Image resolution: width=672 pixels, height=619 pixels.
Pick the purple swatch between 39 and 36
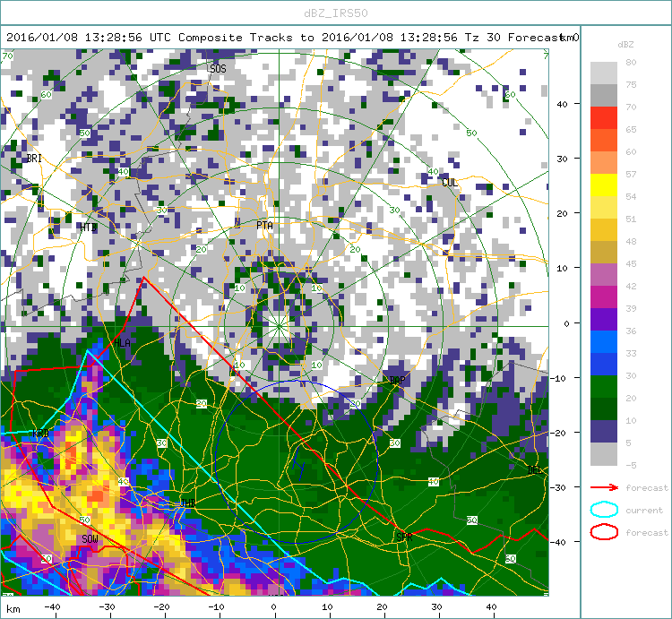coord(603,319)
